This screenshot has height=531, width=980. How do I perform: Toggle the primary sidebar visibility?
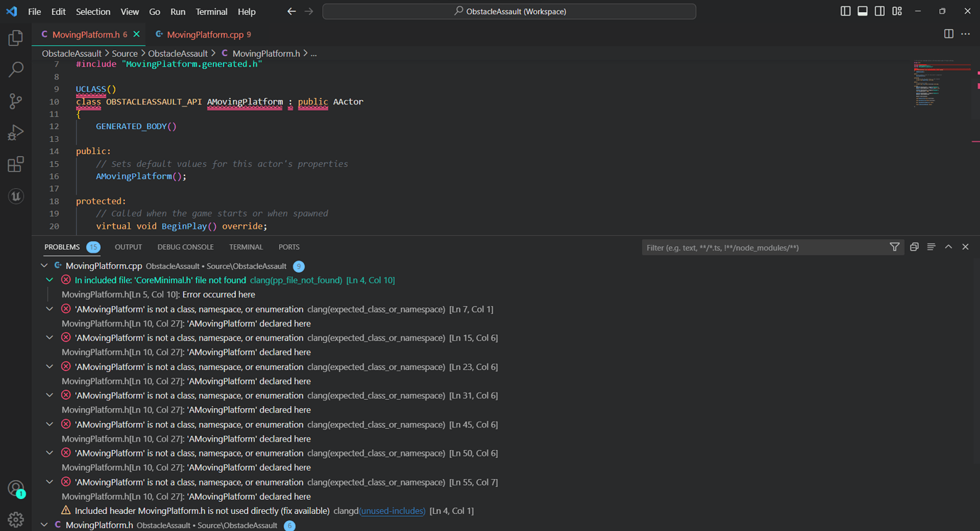[844, 11]
